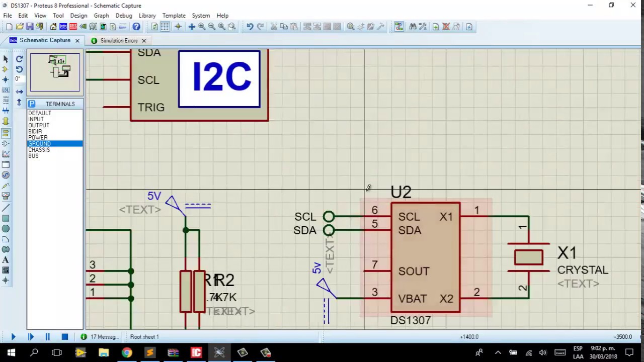This screenshot has width=644, height=362.
Task: Pause the running simulation
Action: [x=48, y=337]
